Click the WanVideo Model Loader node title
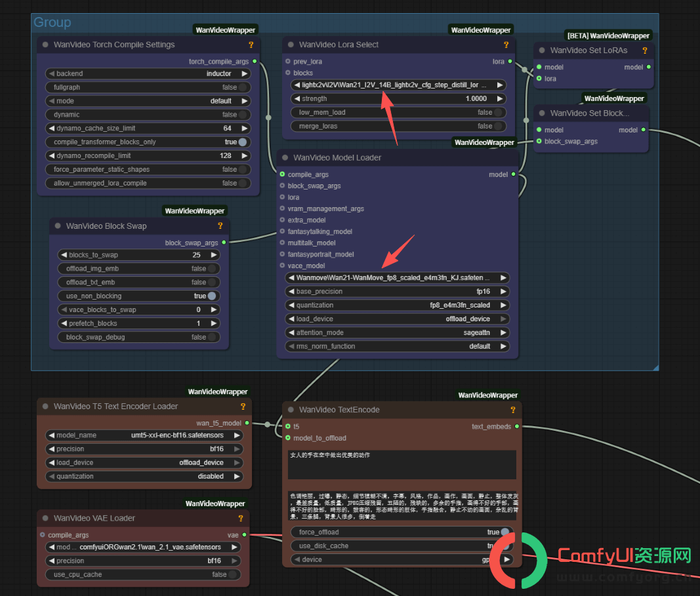The height and width of the screenshot is (596, 700). 337,157
